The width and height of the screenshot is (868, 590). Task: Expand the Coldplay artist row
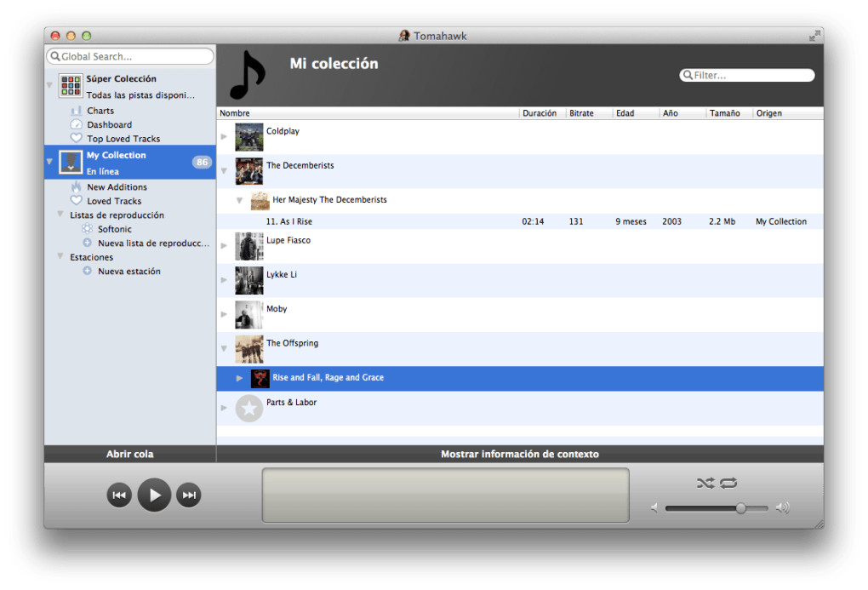tap(224, 136)
